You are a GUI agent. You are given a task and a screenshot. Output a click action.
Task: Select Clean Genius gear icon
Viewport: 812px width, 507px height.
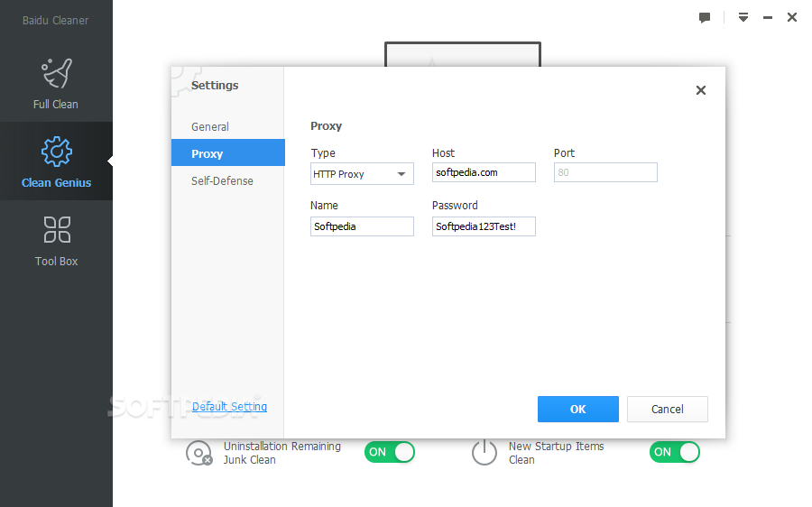point(57,152)
